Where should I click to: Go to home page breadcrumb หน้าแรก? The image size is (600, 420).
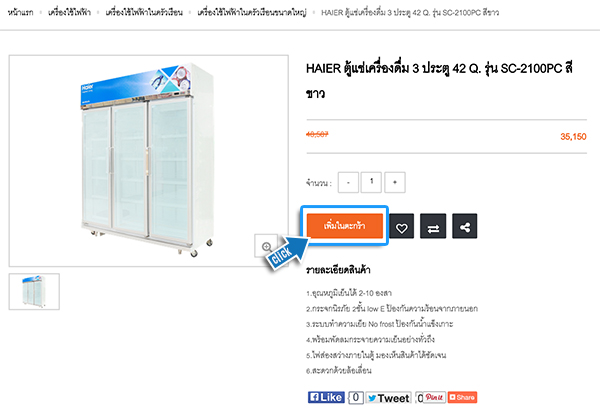tap(20, 13)
